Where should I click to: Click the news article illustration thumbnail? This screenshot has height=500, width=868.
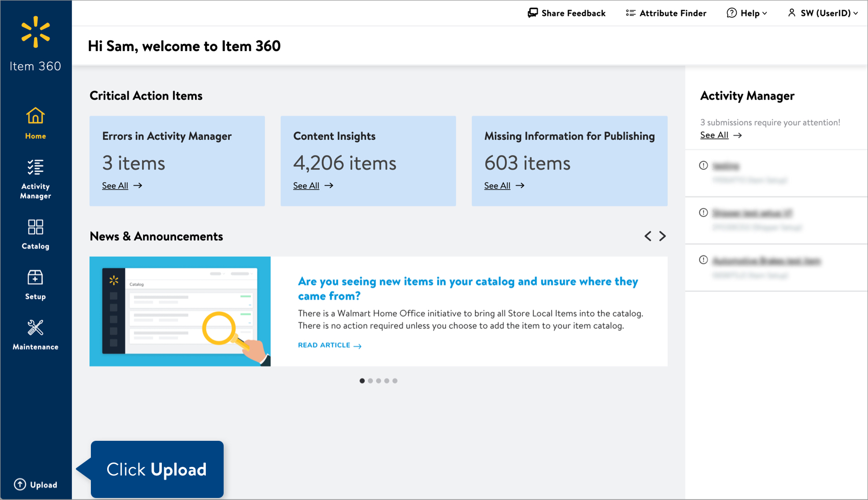pyautogui.click(x=180, y=311)
